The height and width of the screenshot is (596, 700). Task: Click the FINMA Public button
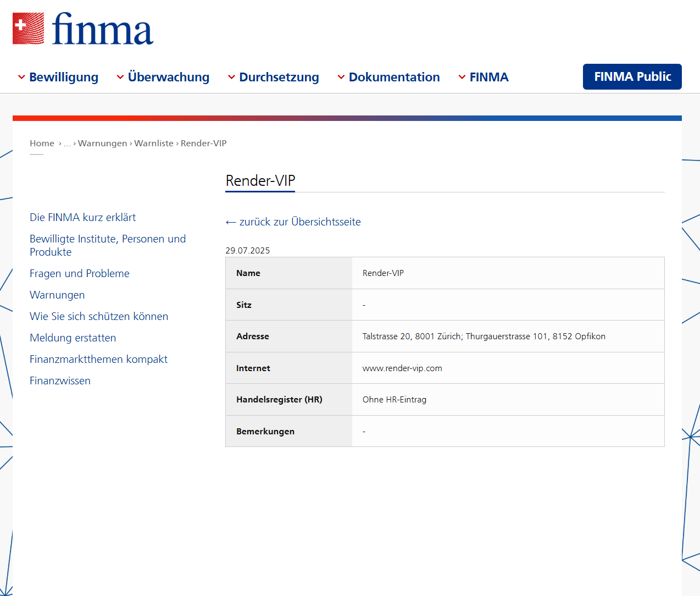point(632,76)
